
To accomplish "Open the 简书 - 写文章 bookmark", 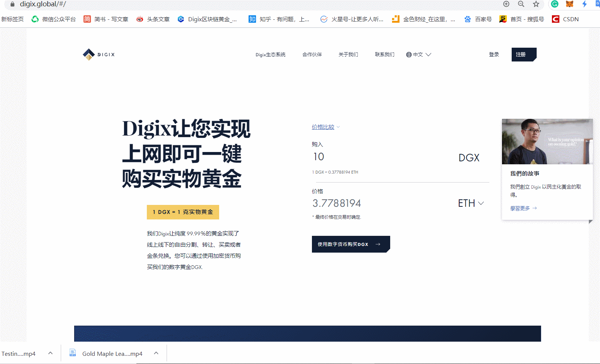I will click(106, 19).
